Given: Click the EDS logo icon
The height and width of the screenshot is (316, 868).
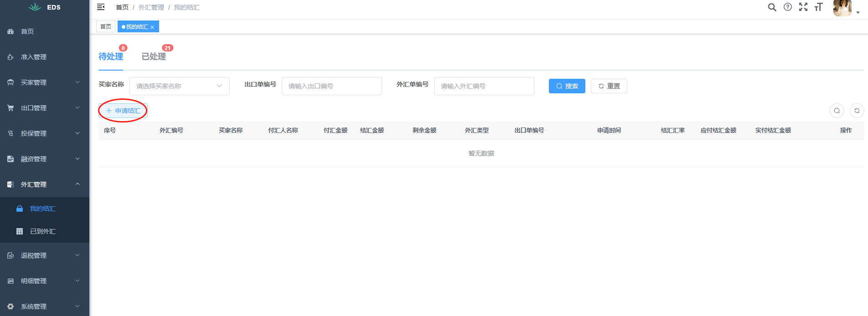Looking at the screenshot, I should pyautogui.click(x=35, y=7).
